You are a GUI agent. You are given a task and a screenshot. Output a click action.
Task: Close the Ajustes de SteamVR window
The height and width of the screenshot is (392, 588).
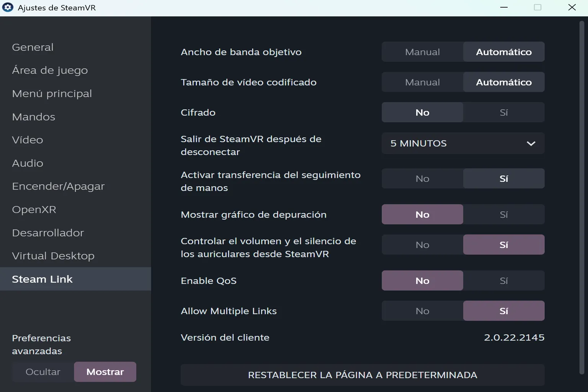[x=572, y=8]
